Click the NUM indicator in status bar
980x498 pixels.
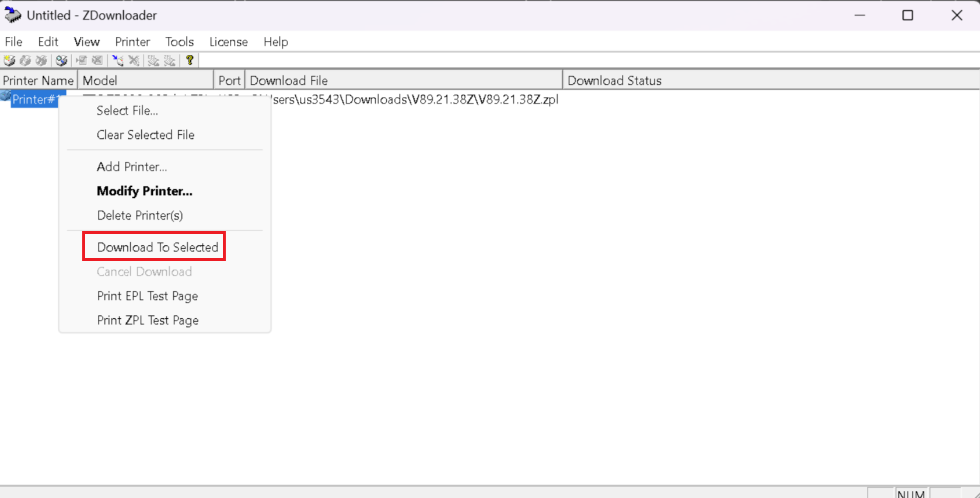[911, 493]
